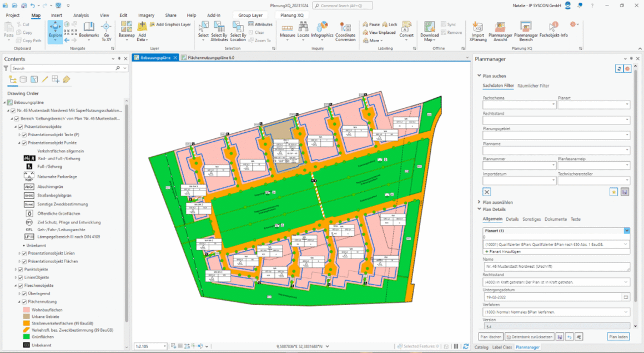Toggle the Punktobjekte layer checkbox
644x353 pixels.
coord(21,270)
